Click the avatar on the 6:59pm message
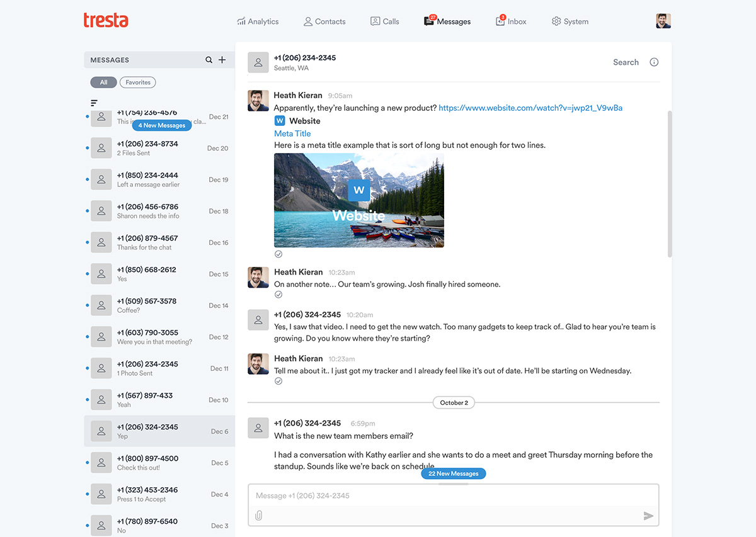The image size is (756, 537). point(258,428)
